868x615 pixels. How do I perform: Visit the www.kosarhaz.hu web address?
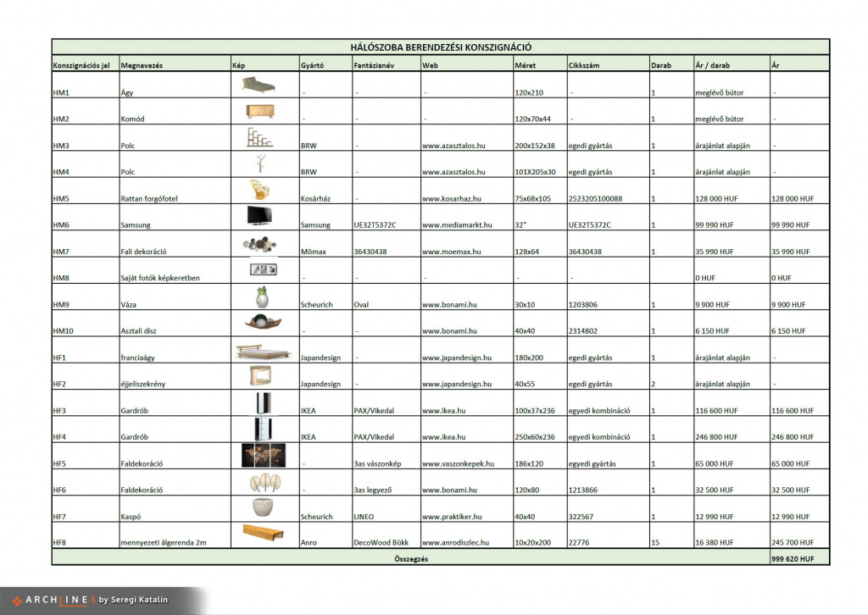pos(451,198)
